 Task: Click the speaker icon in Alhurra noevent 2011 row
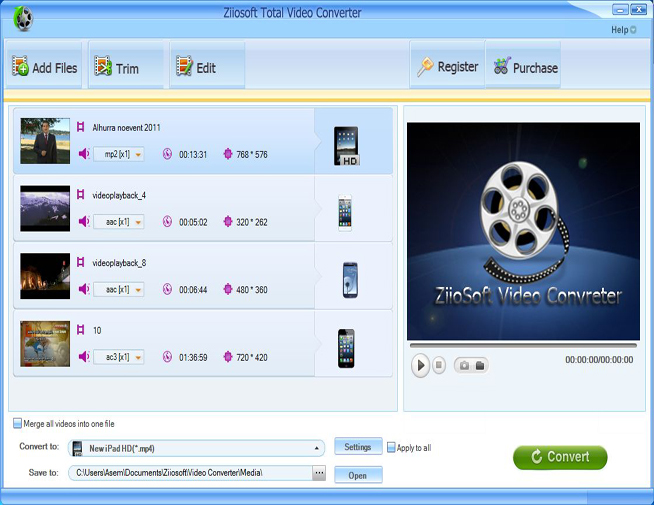click(x=84, y=154)
